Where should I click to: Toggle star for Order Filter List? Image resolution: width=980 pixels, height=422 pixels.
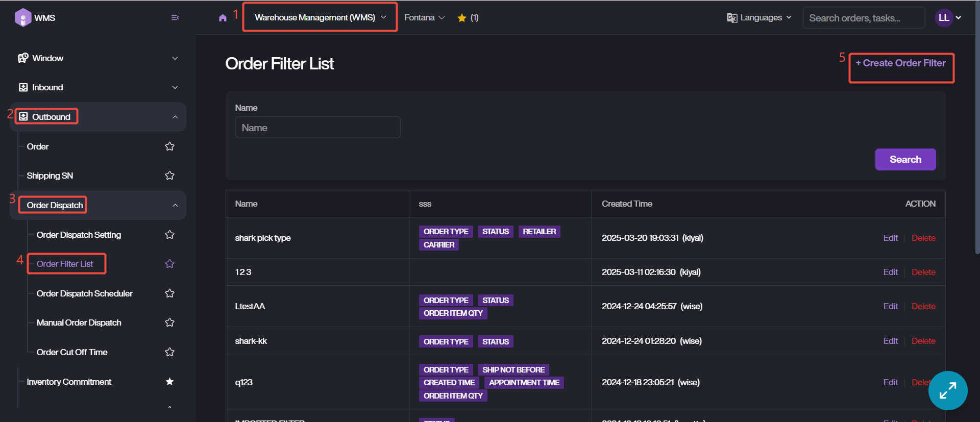tap(170, 264)
